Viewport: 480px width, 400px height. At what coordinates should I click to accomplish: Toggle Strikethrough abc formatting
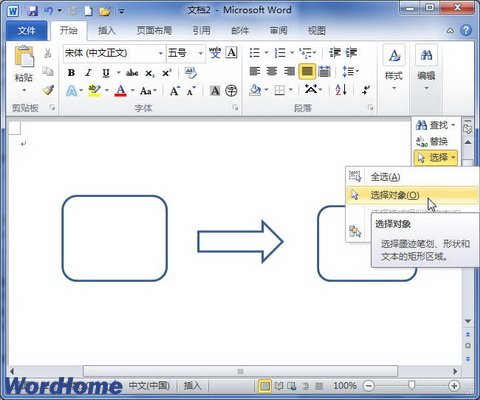click(x=132, y=73)
